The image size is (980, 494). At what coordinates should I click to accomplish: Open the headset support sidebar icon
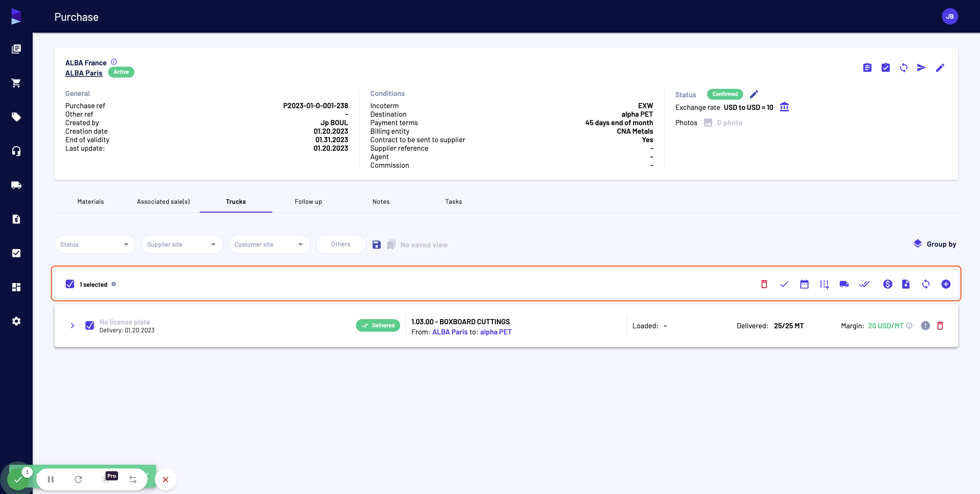pyautogui.click(x=16, y=151)
